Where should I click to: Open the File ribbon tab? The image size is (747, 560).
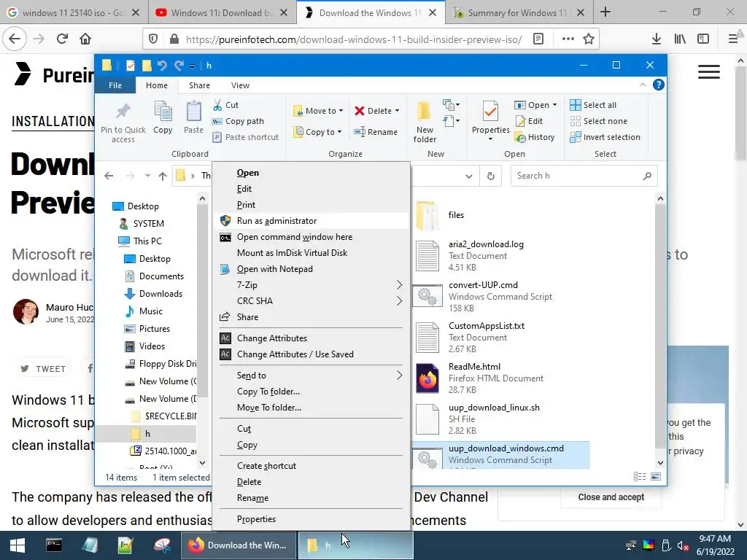click(x=115, y=85)
